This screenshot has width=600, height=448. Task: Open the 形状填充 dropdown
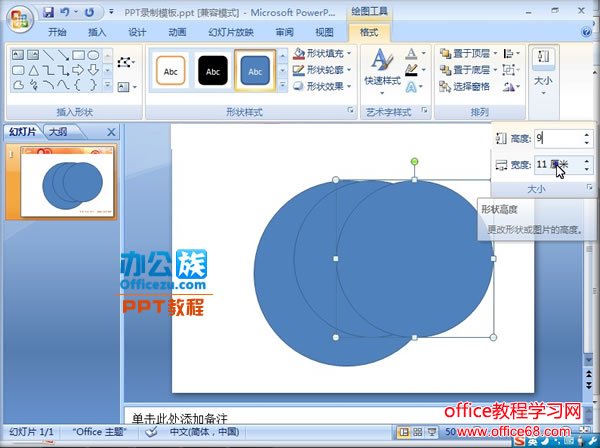point(322,54)
